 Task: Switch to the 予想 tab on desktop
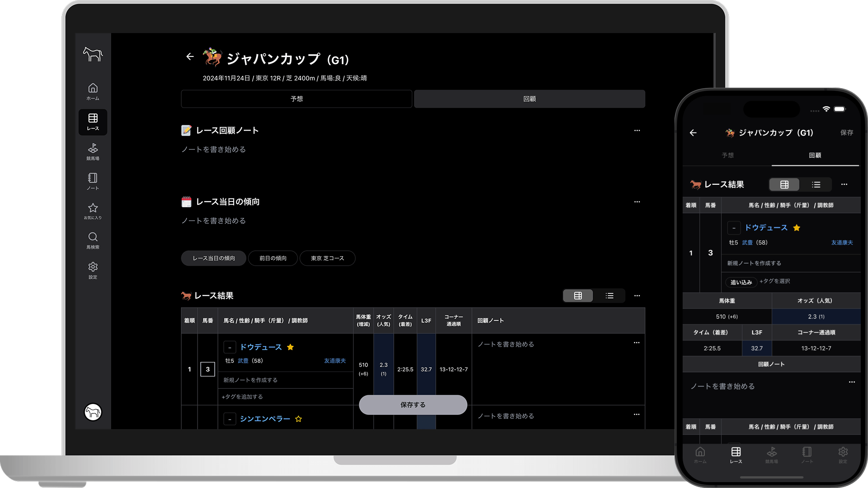coord(297,99)
